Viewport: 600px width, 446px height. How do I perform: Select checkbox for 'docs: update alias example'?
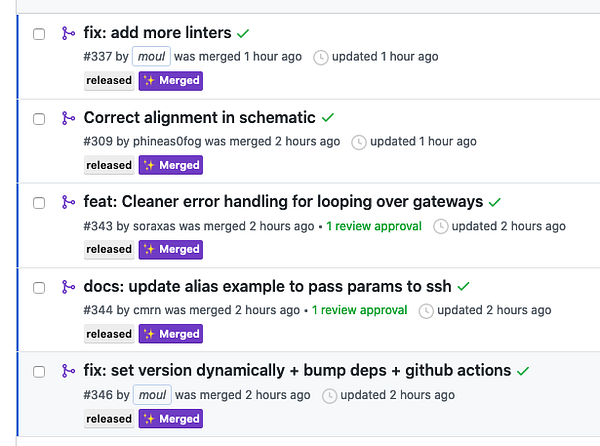point(39,287)
